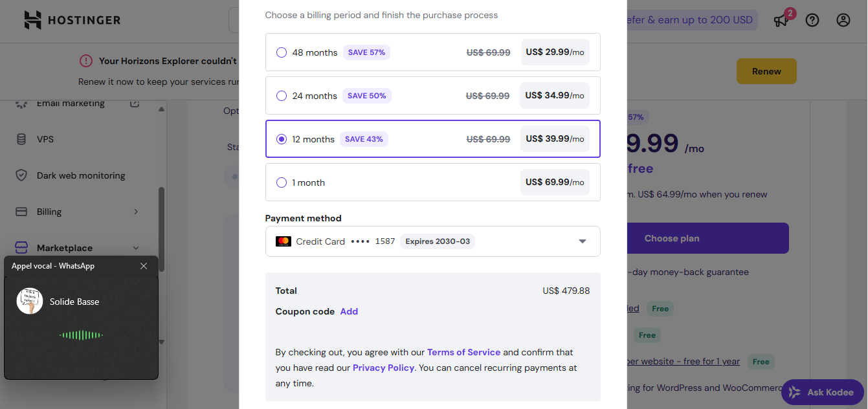The width and height of the screenshot is (868, 409).
Task: Choose the 1 month billing period
Action: point(432,182)
